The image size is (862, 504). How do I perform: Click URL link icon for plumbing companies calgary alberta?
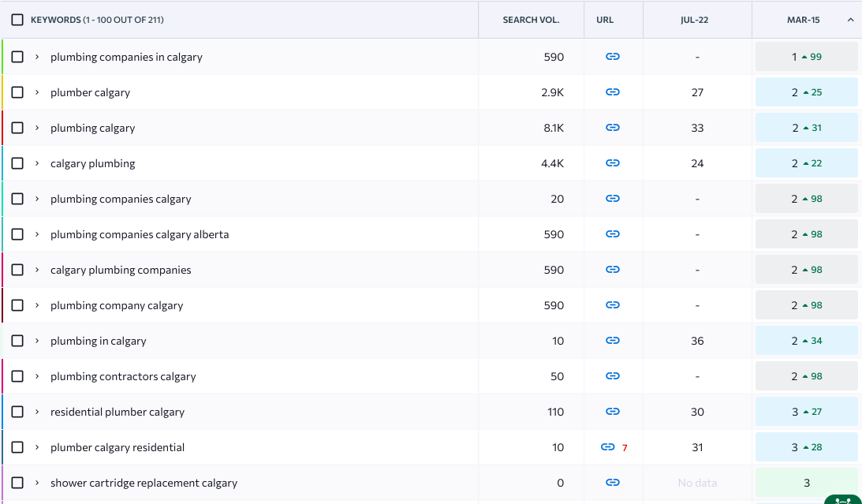pyautogui.click(x=613, y=234)
